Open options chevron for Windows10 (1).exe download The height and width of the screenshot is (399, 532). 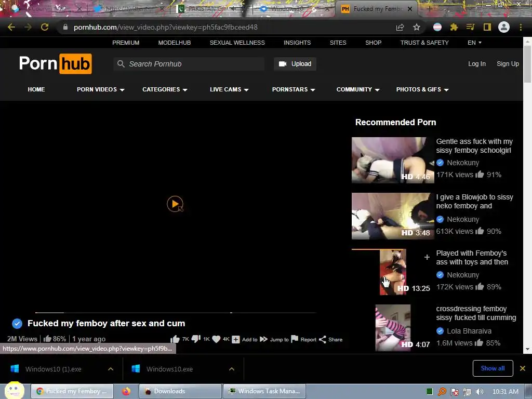click(111, 369)
